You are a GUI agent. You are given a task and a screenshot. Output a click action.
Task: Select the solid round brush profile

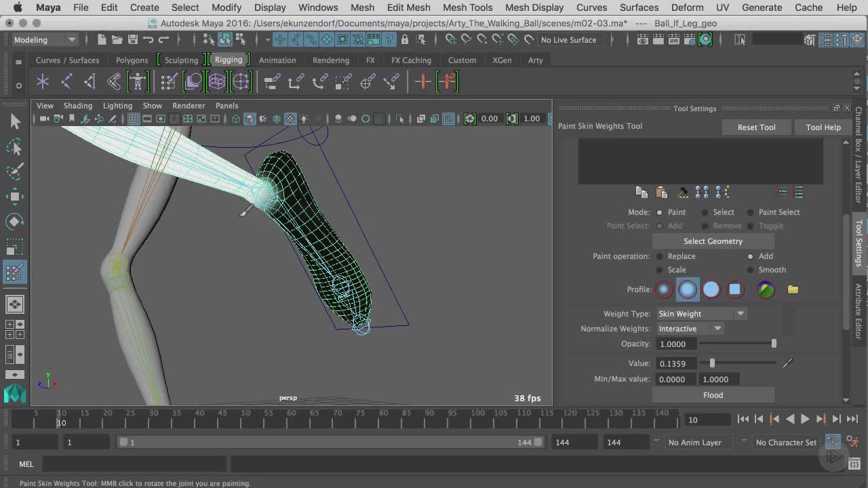(x=711, y=289)
